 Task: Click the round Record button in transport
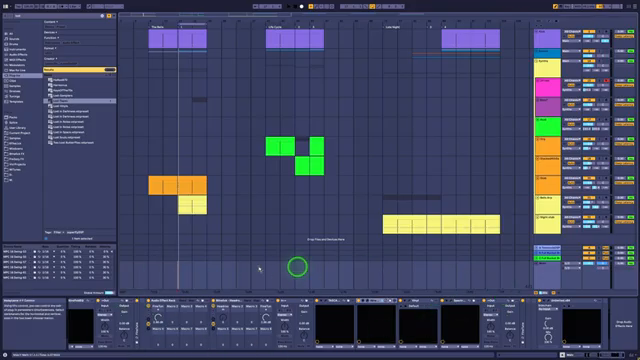(302, 7)
